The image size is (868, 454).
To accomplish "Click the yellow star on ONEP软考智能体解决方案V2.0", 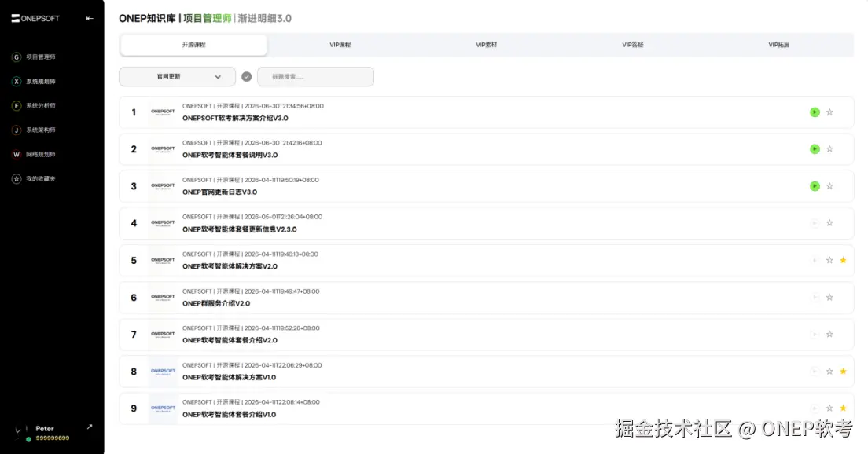I will [x=843, y=260].
